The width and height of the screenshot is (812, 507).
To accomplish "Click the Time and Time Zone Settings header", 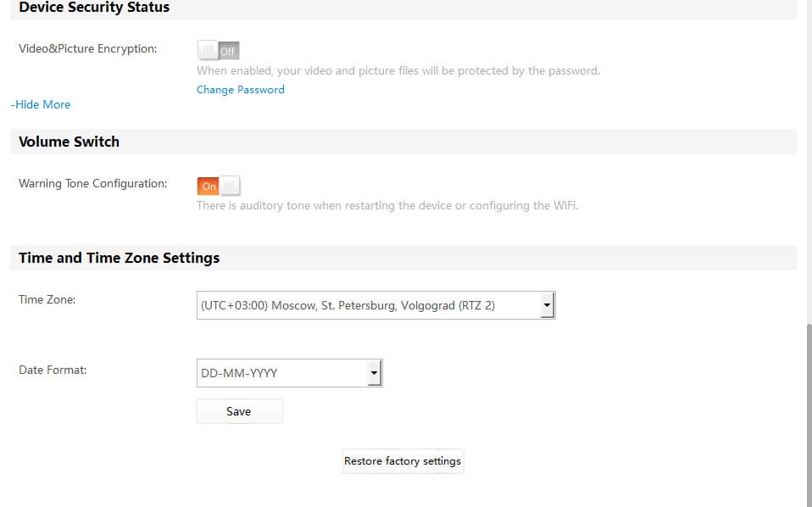I will [x=119, y=258].
